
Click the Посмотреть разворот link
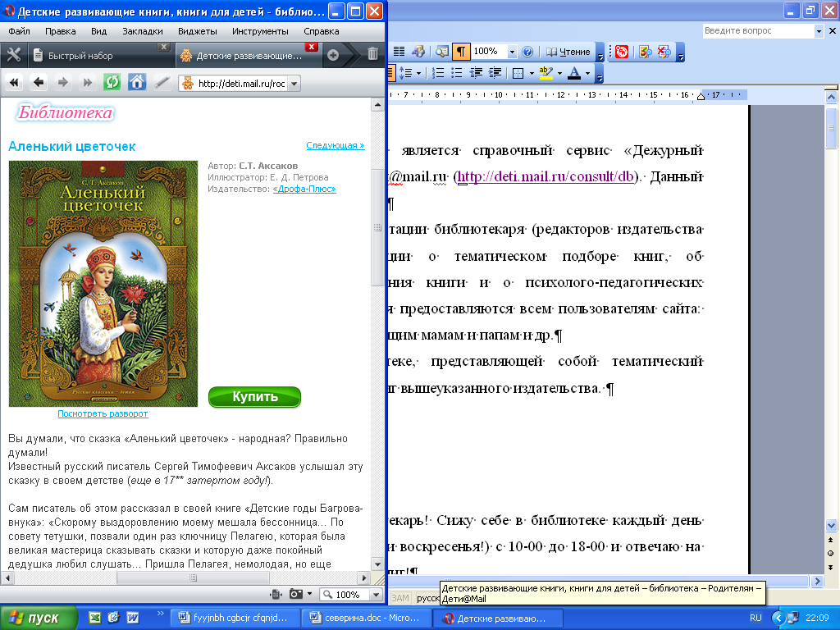tap(103, 413)
